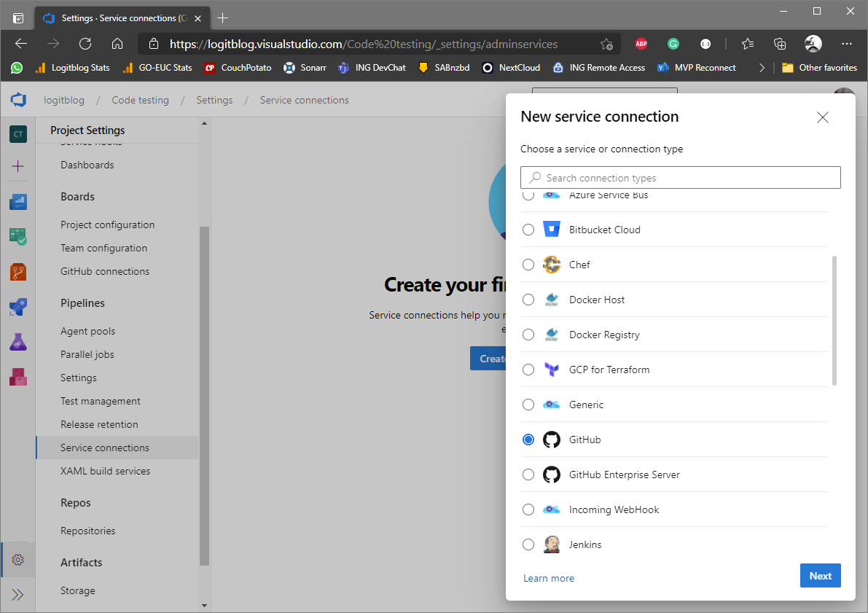Open the WhatsApp bookmark icon
Image resolution: width=868 pixels, height=613 pixels.
coord(17,68)
